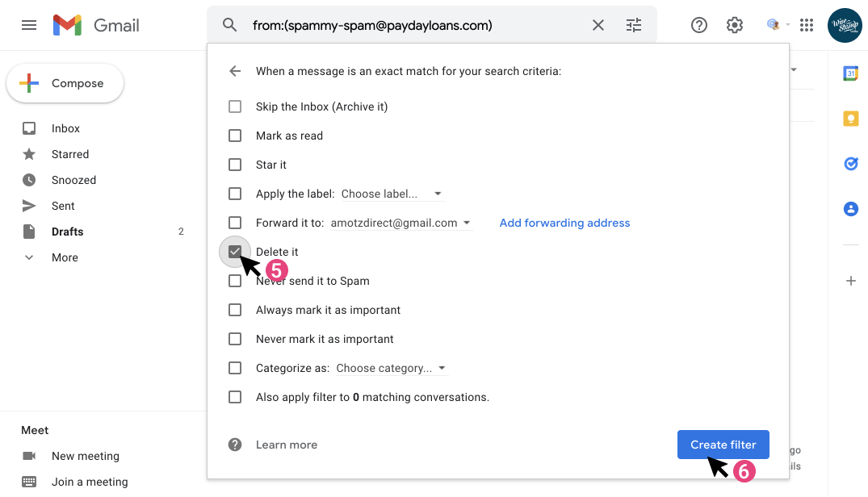Click Add forwarding address
Image resolution: width=868 pixels, height=497 pixels.
(564, 223)
